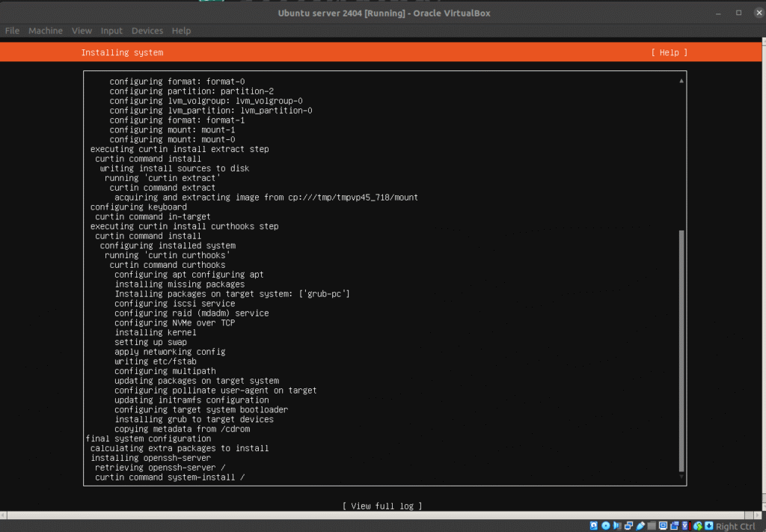
Task: Click the audio indicator icon in status bar
Action: [617, 526]
